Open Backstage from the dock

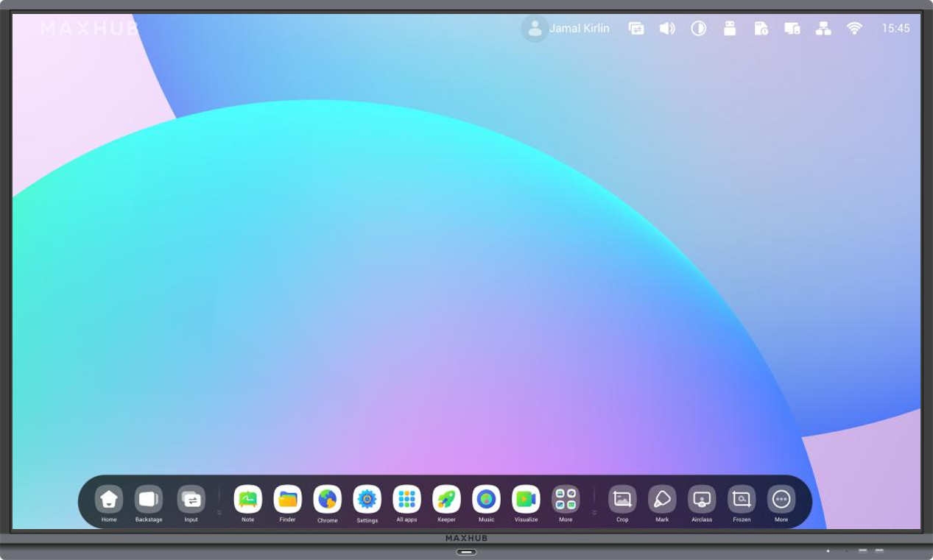tap(149, 499)
